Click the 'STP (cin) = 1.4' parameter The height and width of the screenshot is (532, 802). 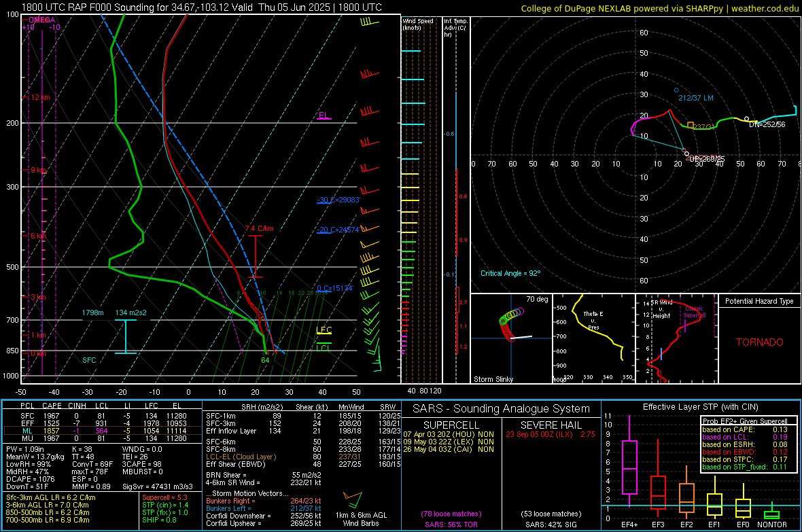165,505
